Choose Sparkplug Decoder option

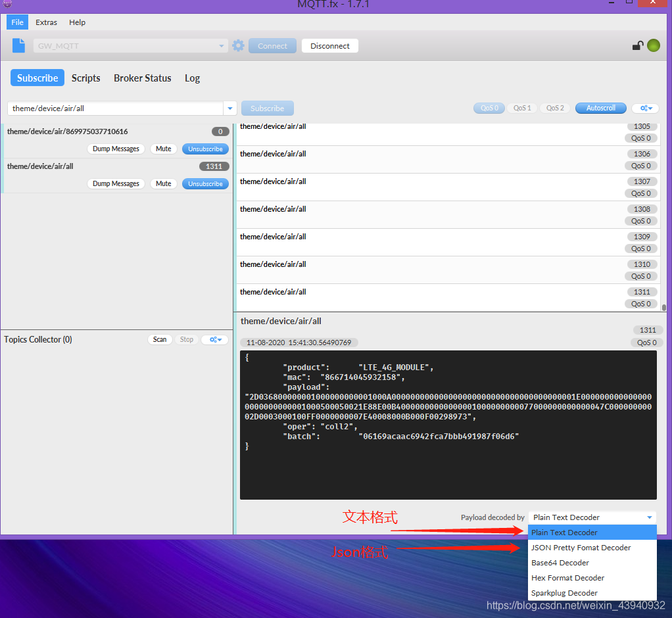point(592,593)
